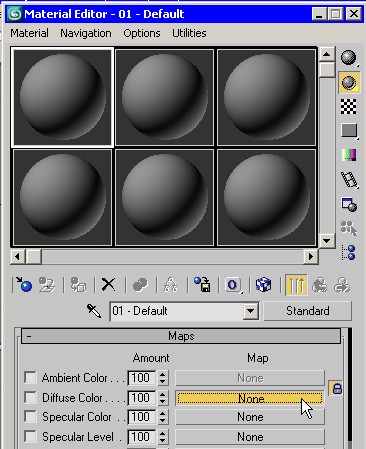The height and width of the screenshot is (449, 366).
Task: Click the rollout panel vertical scrollbar
Action: click(x=349, y=388)
